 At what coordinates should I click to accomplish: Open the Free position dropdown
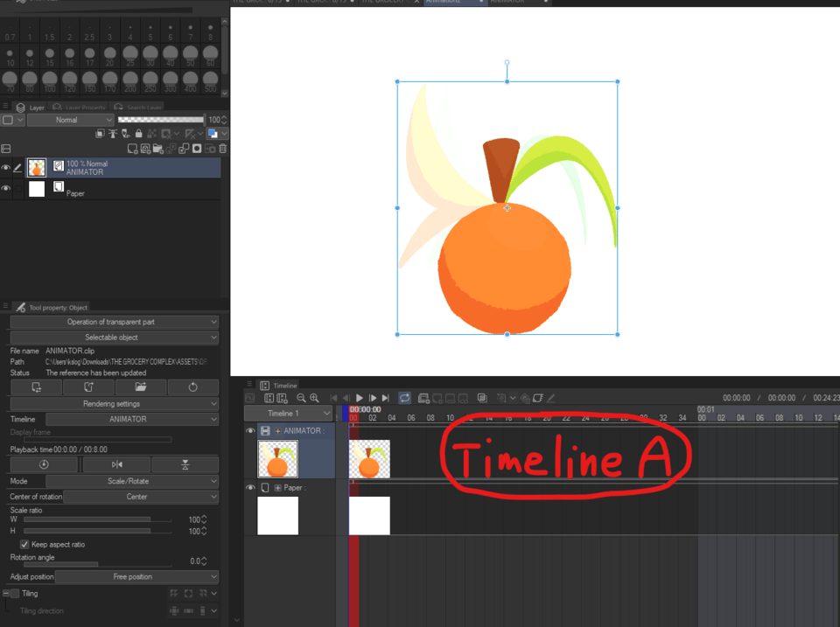tap(136, 576)
